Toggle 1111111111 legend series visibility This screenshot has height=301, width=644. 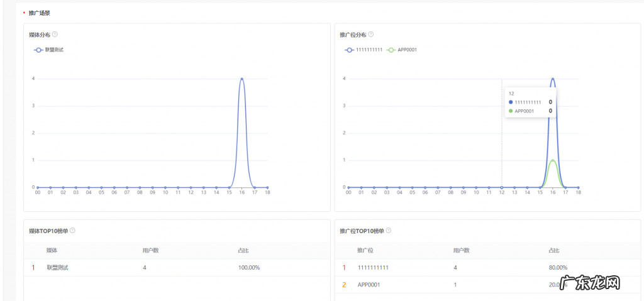364,49
